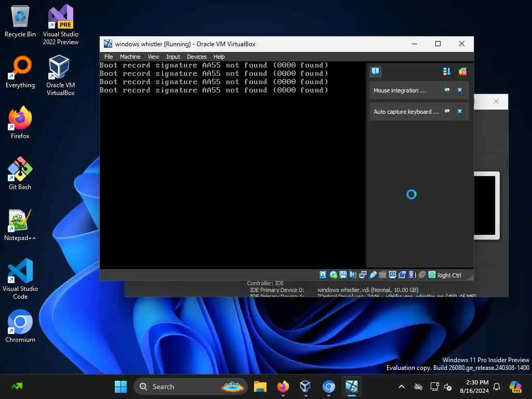Screen dimensions: 532x399
Task: Dismiss the Auto capture keyboard notification with X
Action: point(460,111)
